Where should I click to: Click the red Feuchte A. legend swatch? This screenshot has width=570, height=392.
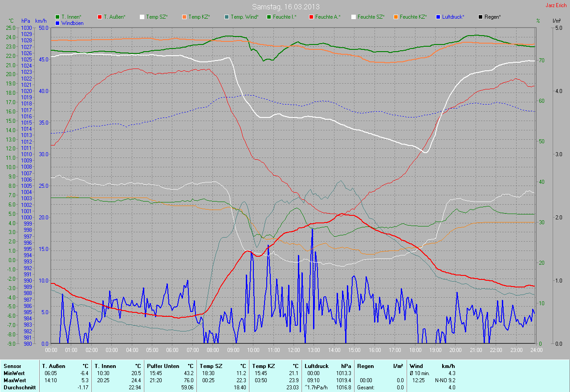pos(311,17)
